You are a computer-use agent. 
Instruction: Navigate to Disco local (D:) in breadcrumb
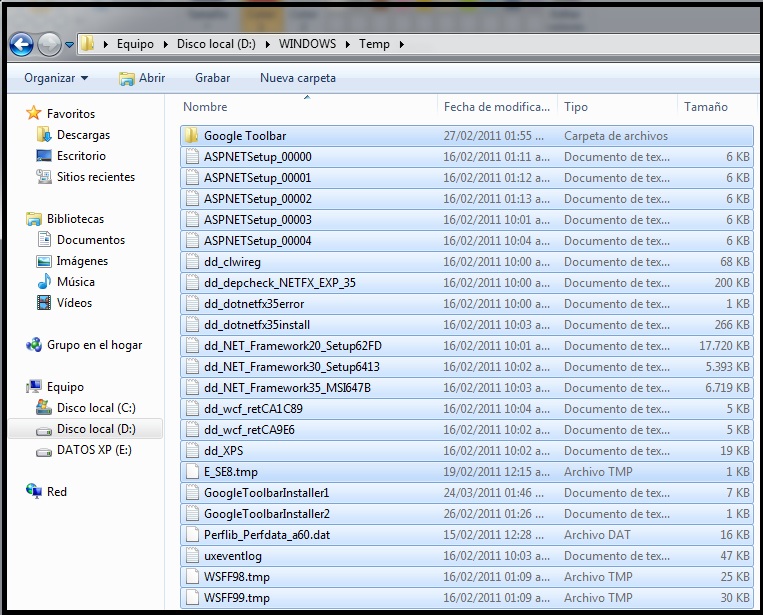pyautogui.click(x=216, y=44)
